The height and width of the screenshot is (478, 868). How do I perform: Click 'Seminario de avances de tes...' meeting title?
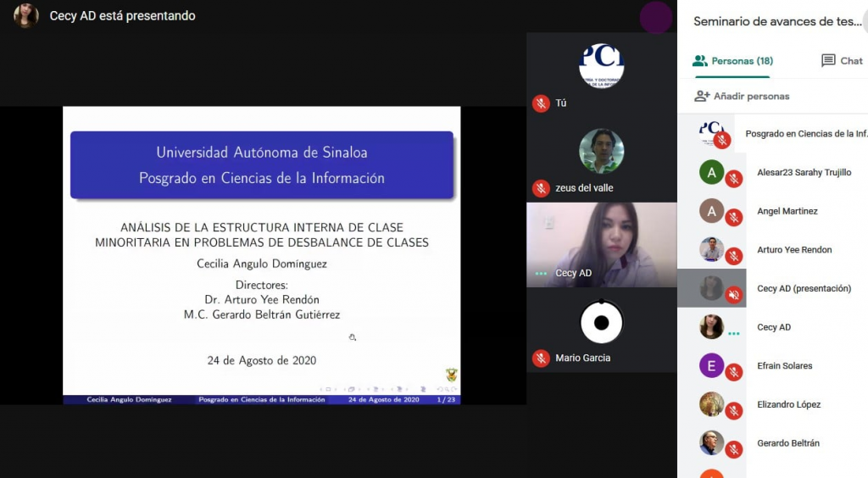(777, 21)
